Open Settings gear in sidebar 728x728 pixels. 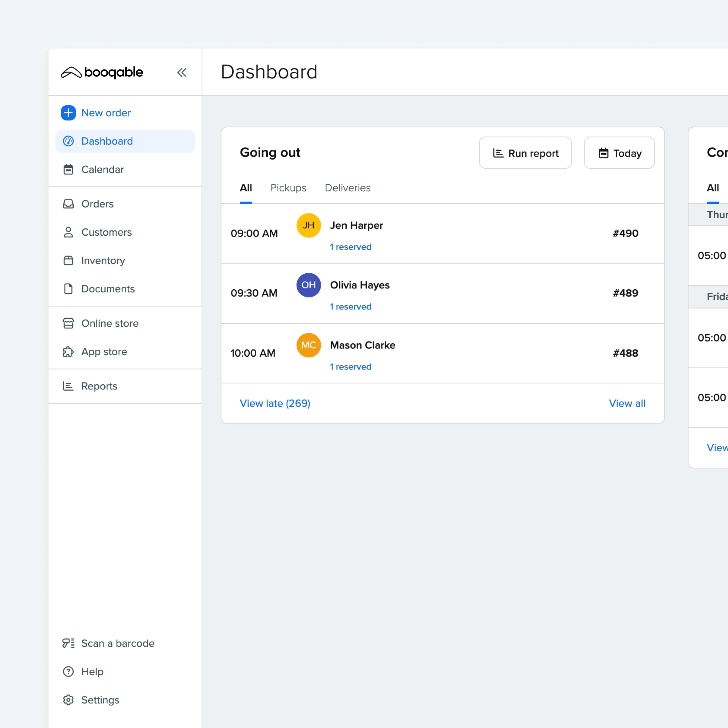[68, 700]
